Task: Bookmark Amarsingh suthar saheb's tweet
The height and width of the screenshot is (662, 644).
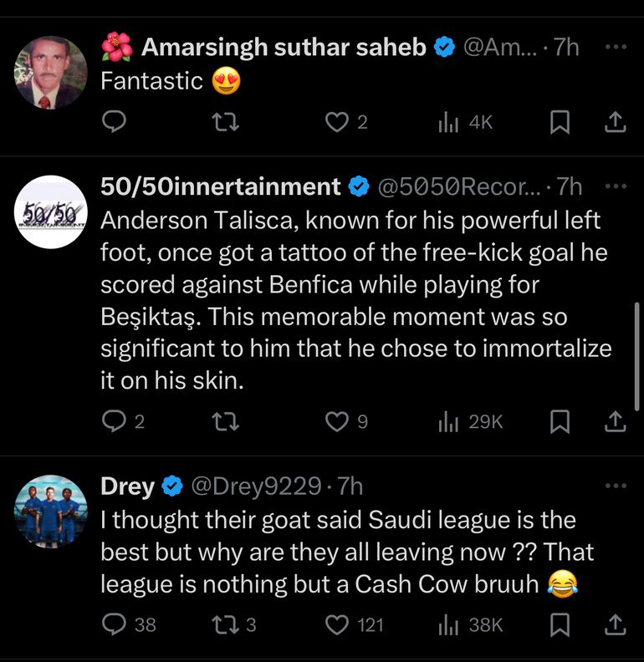Action: [560, 123]
